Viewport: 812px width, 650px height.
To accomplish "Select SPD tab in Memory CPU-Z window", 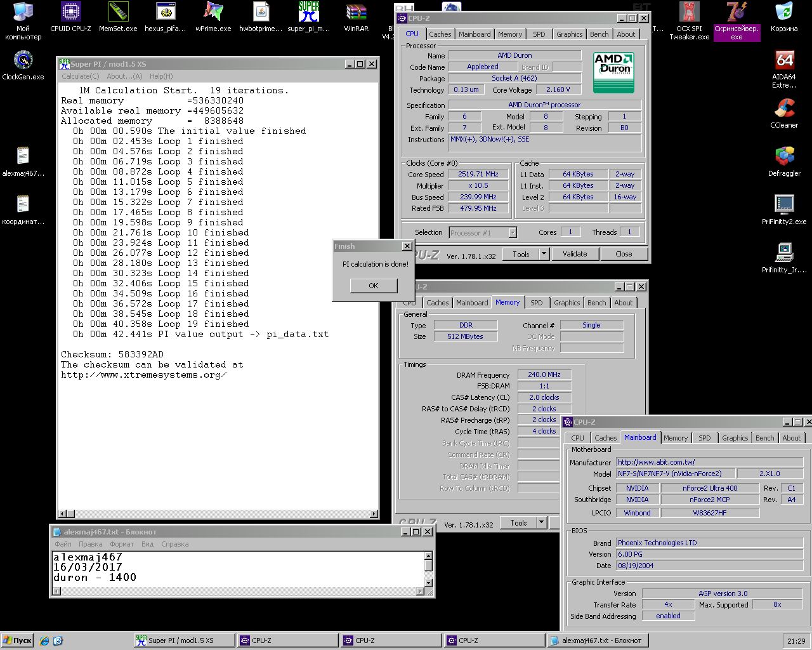I will tap(537, 303).
